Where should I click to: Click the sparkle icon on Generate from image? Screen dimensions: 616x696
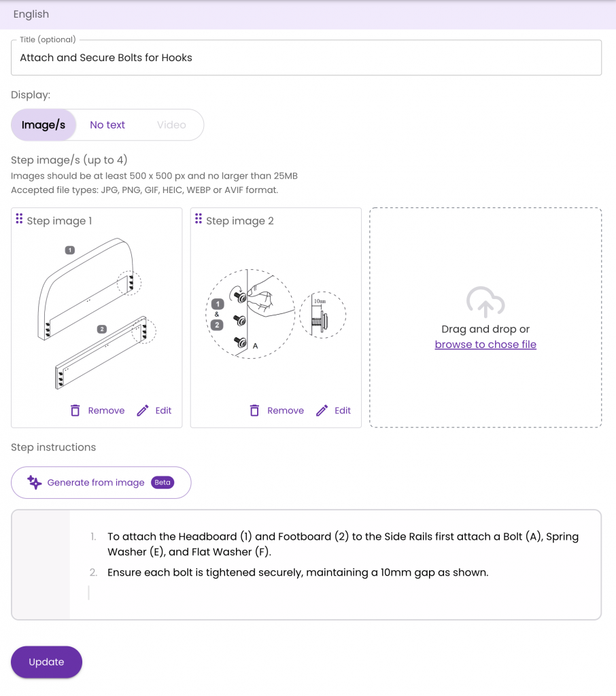[35, 482]
